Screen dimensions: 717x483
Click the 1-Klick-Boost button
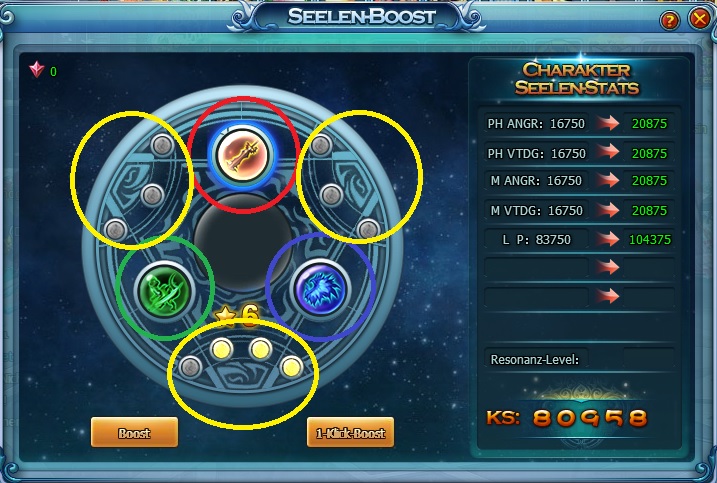pyautogui.click(x=350, y=432)
